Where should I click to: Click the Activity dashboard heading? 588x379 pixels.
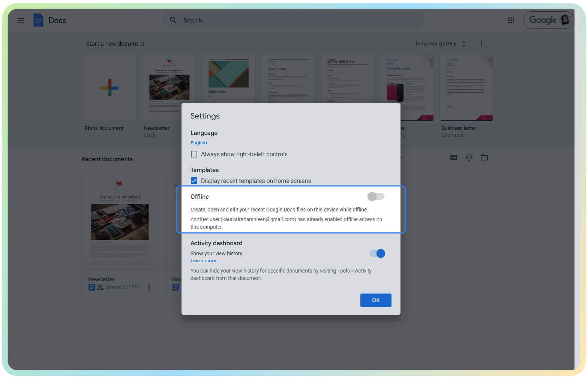point(216,243)
